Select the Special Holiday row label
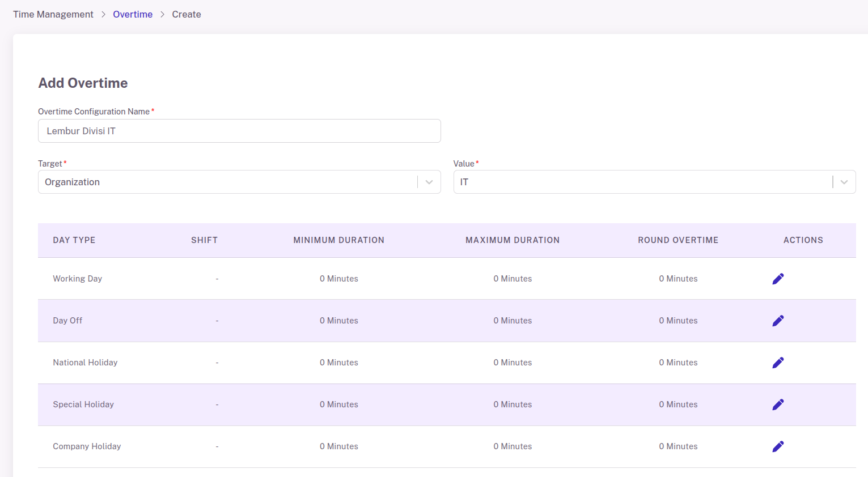Screen dimensions: 868x477 [83, 404]
